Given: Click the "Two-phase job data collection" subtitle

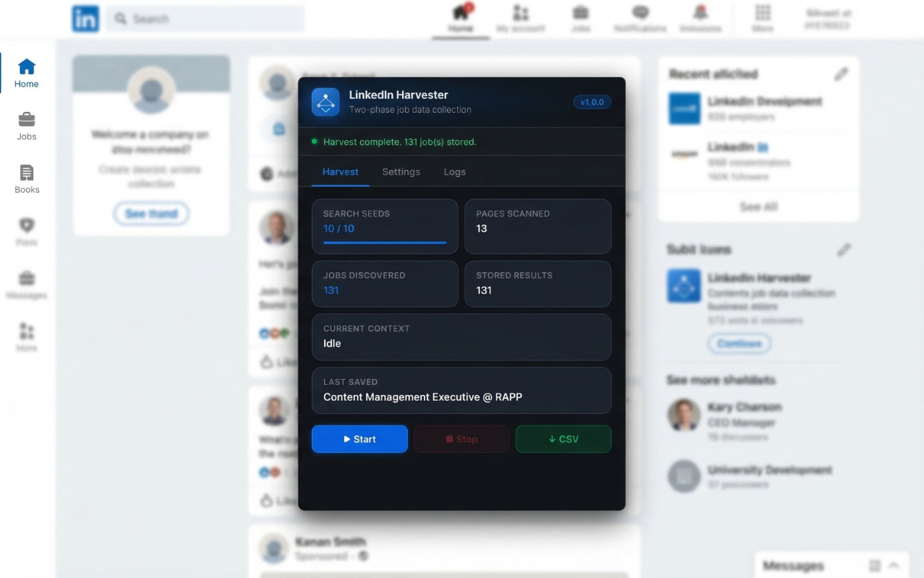Looking at the screenshot, I should click(x=410, y=110).
